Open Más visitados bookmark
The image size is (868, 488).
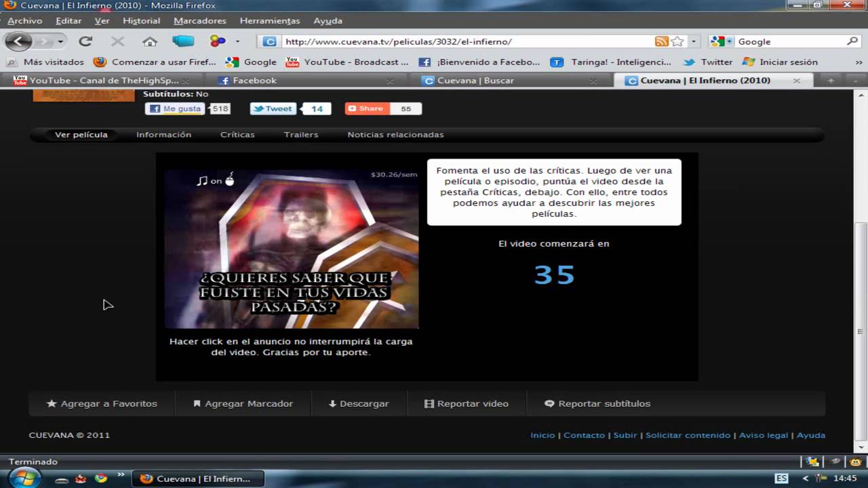(x=46, y=62)
